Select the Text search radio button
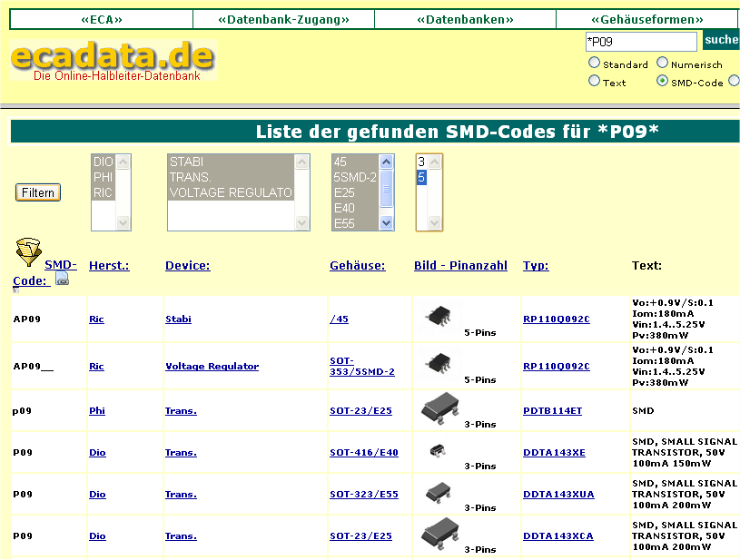Viewport: 740px width, 560px height. click(x=594, y=81)
